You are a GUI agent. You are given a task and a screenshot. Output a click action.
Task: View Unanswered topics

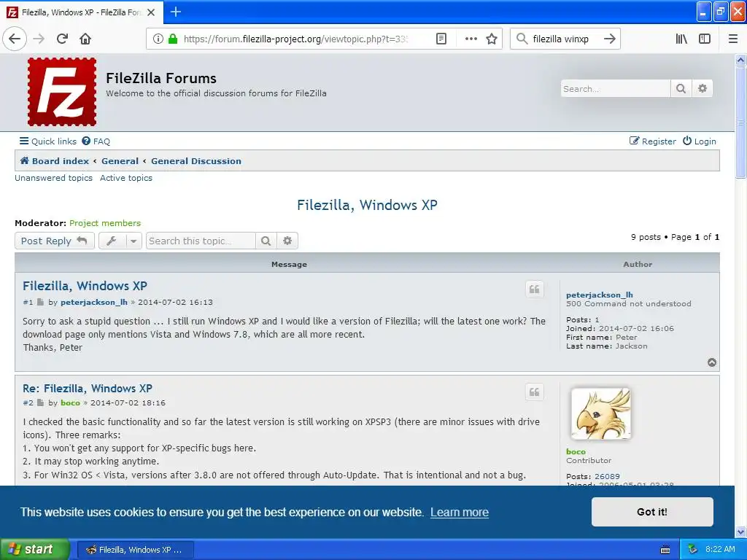click(53, 178)
